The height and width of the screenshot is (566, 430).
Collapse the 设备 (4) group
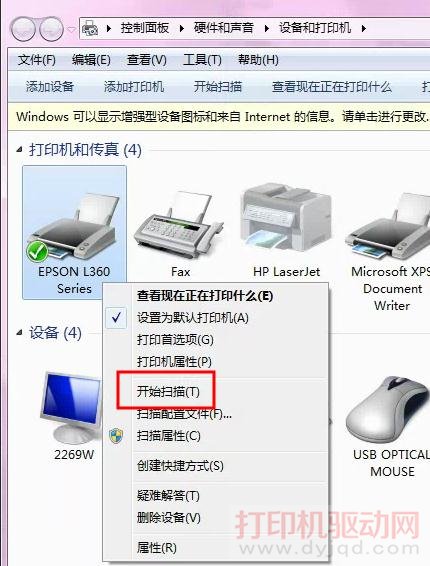click(19, 332)
